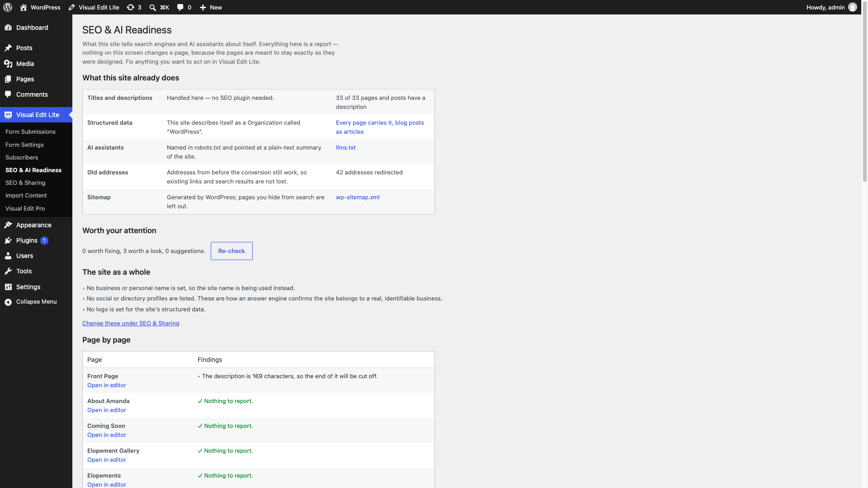
Task: Open the site home icon labeled WordPress
Action: 24,7
